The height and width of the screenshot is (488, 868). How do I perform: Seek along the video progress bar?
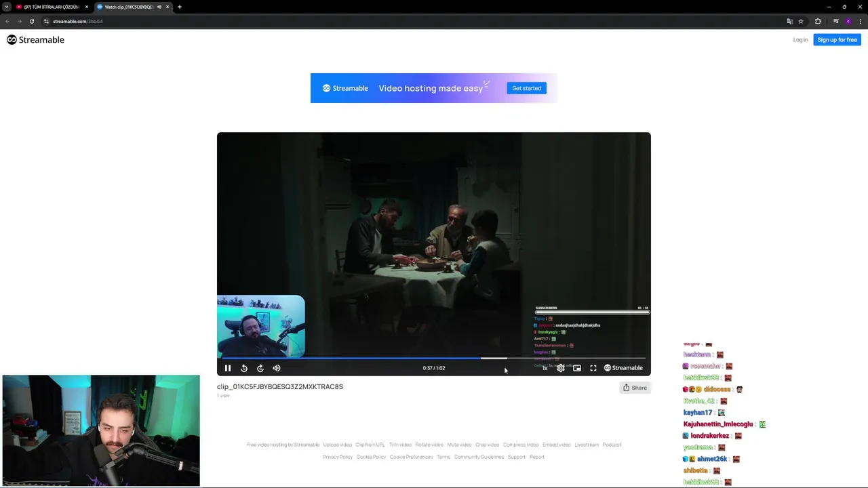tap(434, 358)
